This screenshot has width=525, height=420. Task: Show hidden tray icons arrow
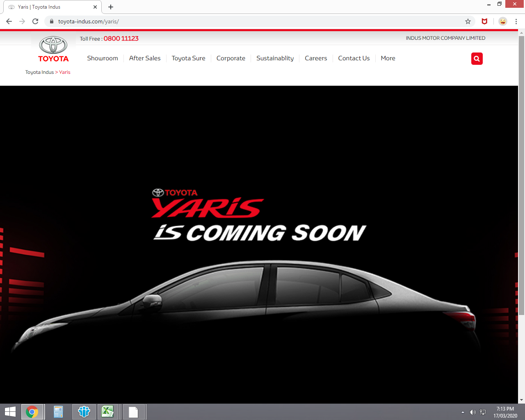pyautogui.click(x=463, y=412)
